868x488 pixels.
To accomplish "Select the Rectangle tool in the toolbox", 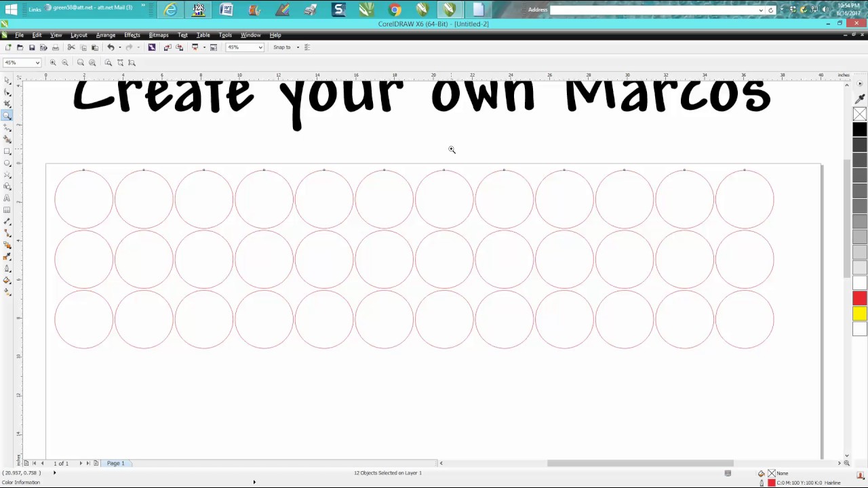I will click(7, 151).
